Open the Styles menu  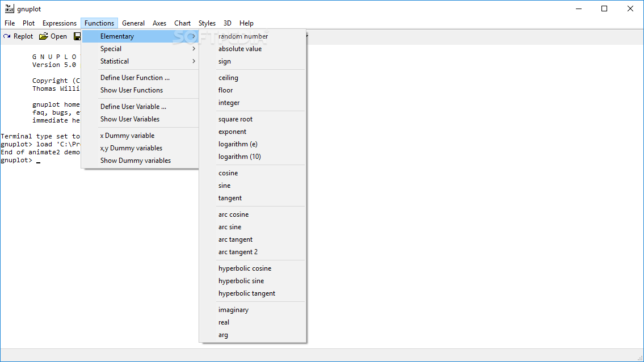207,23
